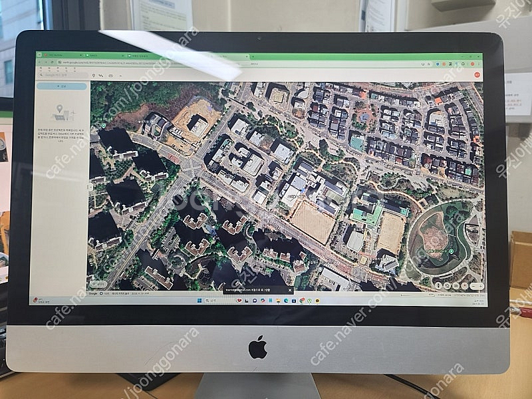Open the red account avatar in Google Earth

coord(477,74)
